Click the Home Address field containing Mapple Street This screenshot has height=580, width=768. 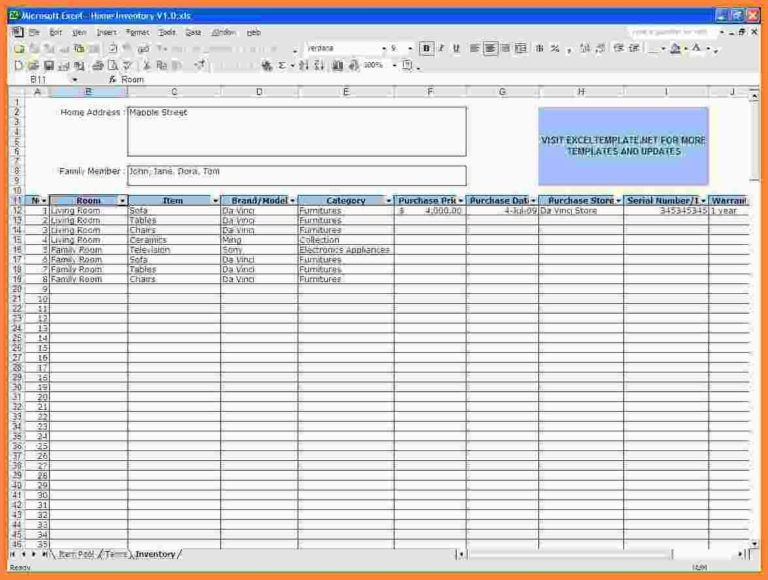pos(297,132)
